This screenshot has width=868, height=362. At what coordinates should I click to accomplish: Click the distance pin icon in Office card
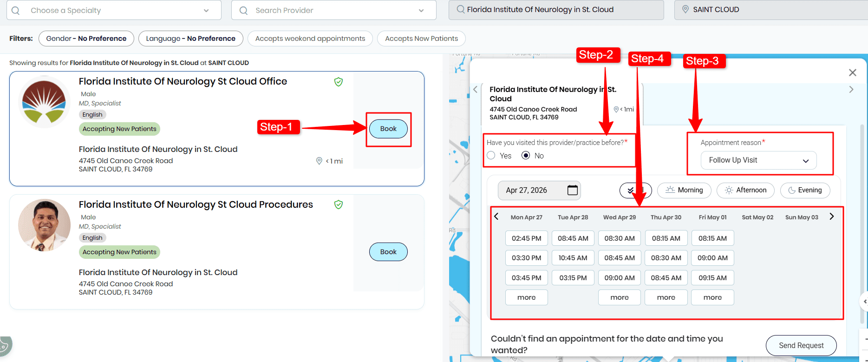pos(319,161)
